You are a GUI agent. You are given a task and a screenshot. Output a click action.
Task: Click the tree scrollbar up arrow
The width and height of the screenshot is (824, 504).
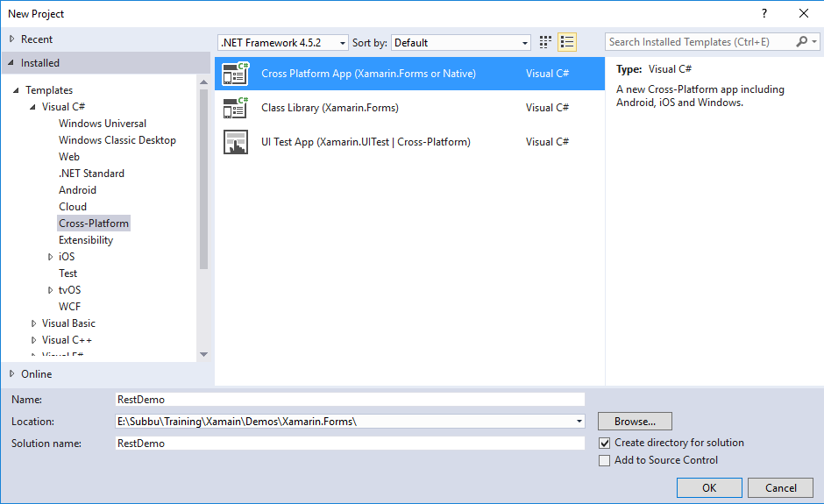[204, 82]
